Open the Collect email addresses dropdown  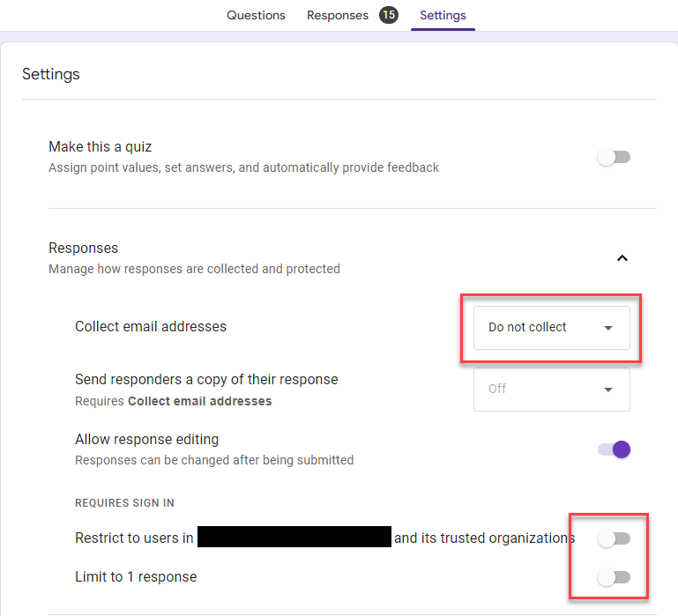[551, 328]
